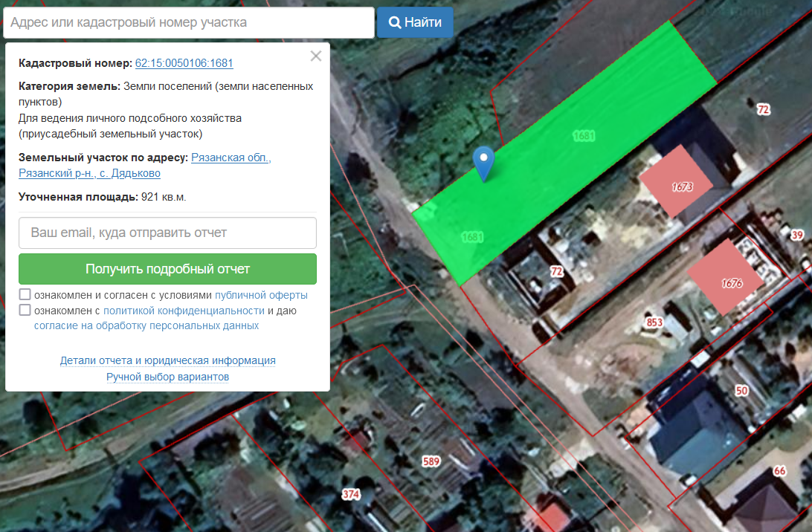Click parcel label 39 on the map
Image resolution: width=812 pixels, height=532 pixels.
(797, 236)
